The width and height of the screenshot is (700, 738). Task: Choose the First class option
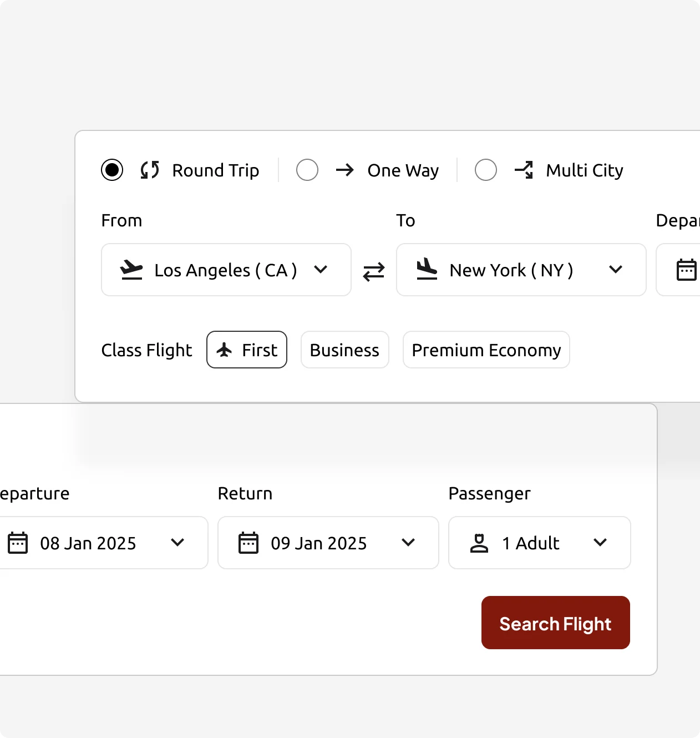[247, 350]
